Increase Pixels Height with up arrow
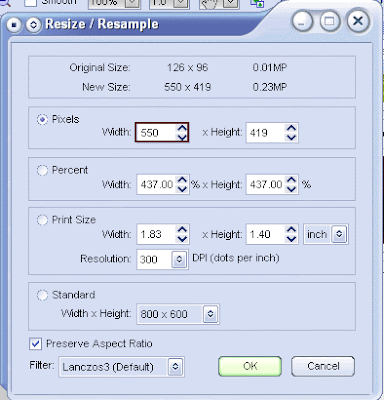The height and width of the screenshot is (400, 384). click(291, 128)
